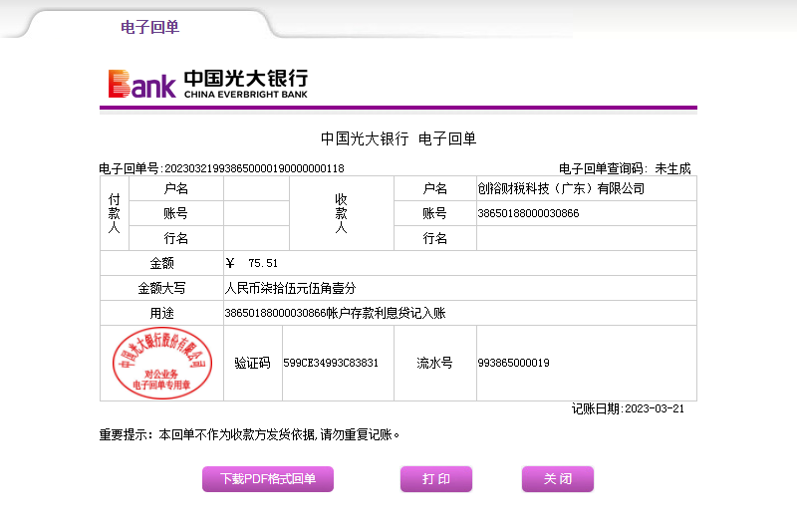This screenshot has width=797, height=532.
Task: Click the 金额大写 label cell
Action: (161, 288)
